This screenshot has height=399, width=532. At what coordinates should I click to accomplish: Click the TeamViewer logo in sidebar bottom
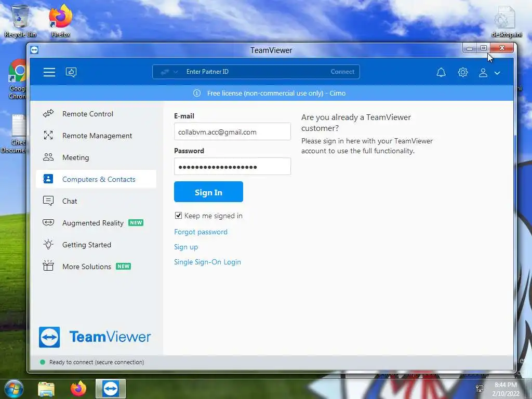pos(95,337)
